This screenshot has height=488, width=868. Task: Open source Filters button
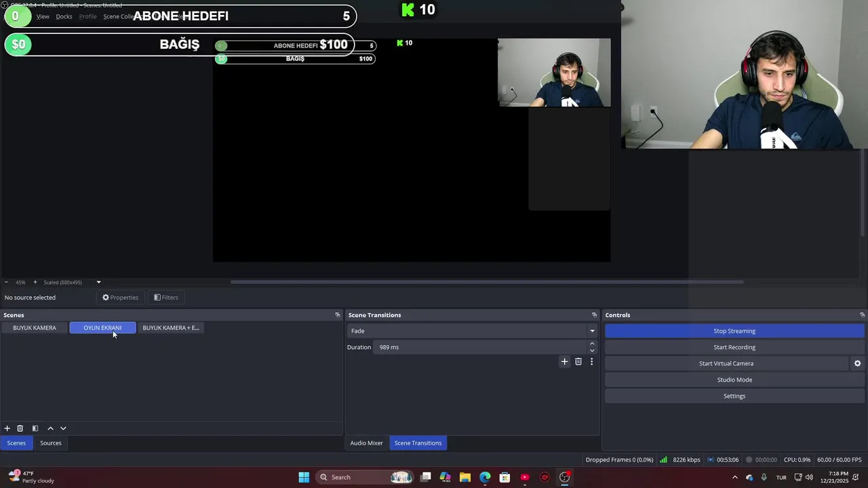(166, 298)
